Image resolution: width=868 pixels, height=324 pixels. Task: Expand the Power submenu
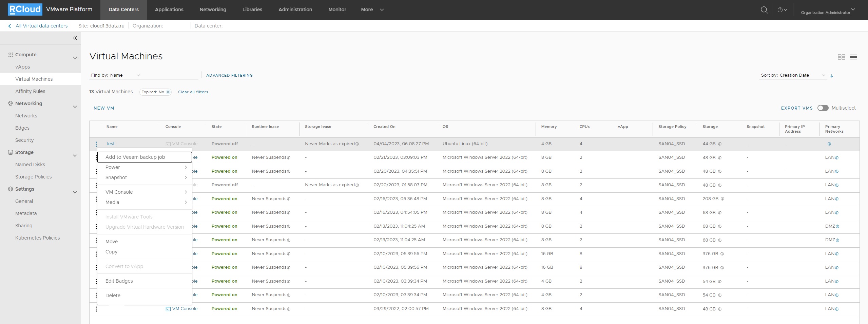tap(144, 167)
